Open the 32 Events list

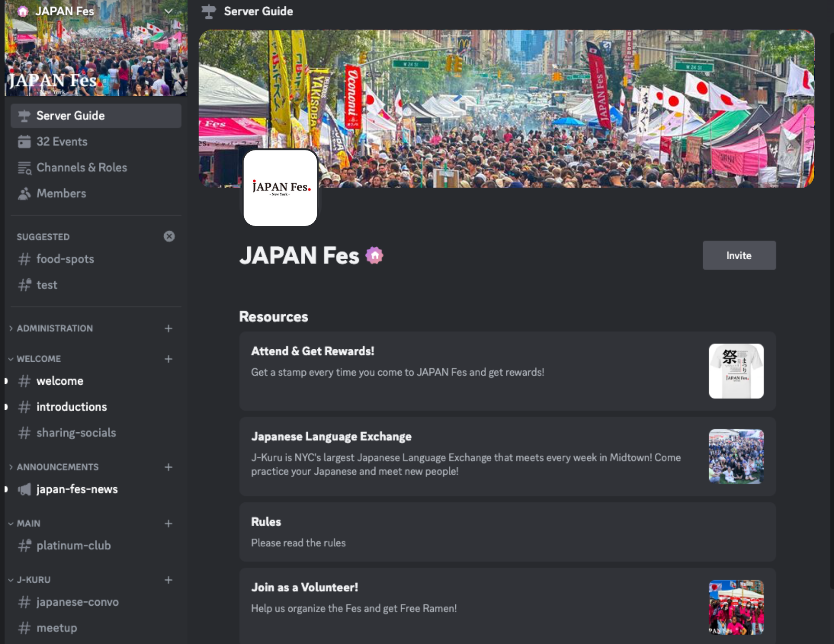(x=62, y=142)
